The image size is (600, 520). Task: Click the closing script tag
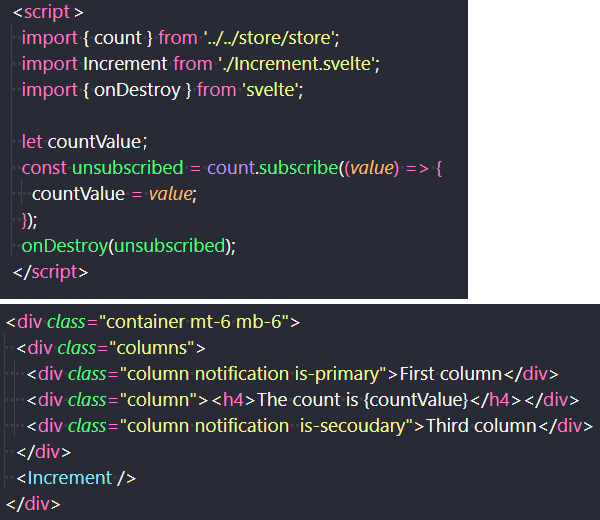click(x=51, y=272)
